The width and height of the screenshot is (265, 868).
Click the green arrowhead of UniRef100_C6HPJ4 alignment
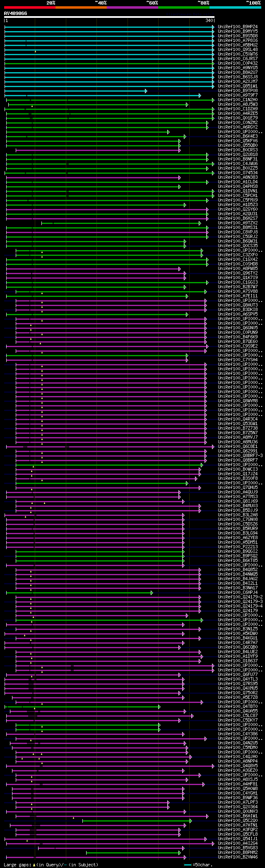pyautogui.click(x=152, y=593)
